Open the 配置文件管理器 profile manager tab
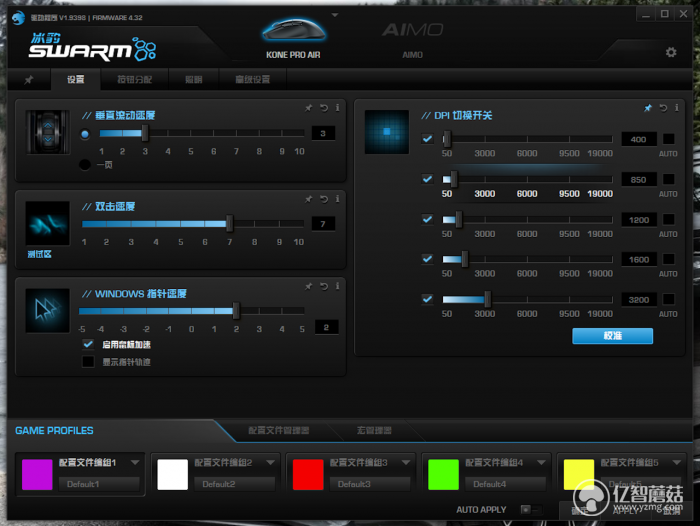The image size is (700, 526). [279, 430]
